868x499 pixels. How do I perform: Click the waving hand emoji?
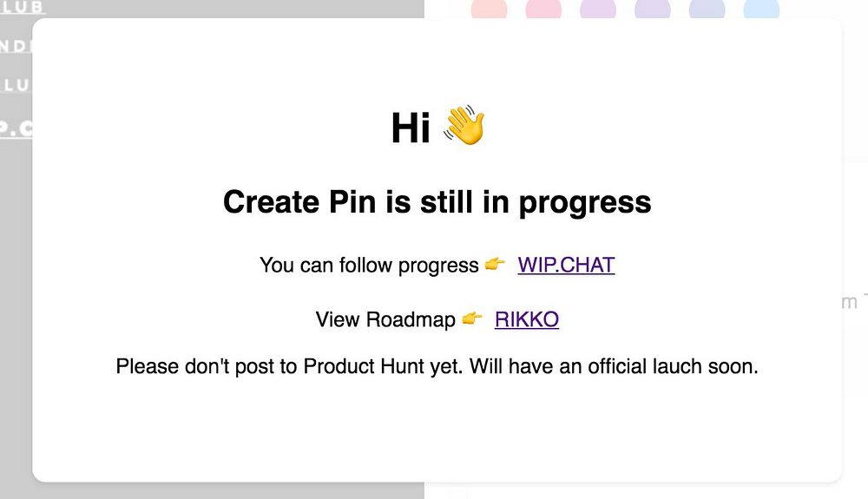point(464,127)
